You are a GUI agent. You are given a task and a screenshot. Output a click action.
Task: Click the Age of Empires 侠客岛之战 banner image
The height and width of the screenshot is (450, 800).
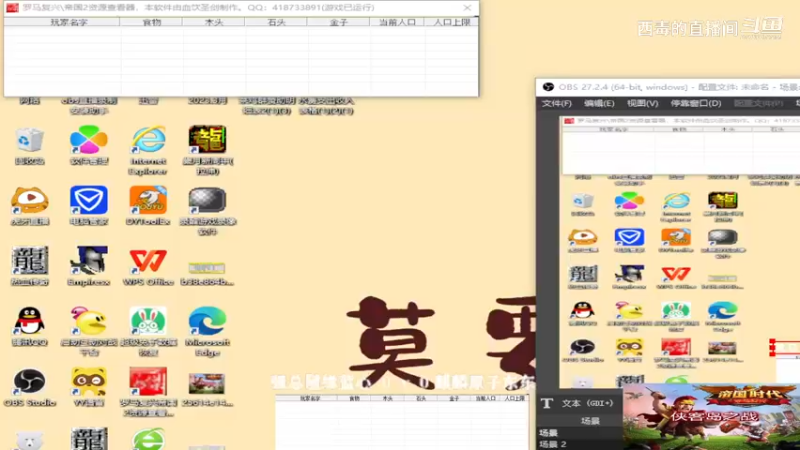click(711, 417)
